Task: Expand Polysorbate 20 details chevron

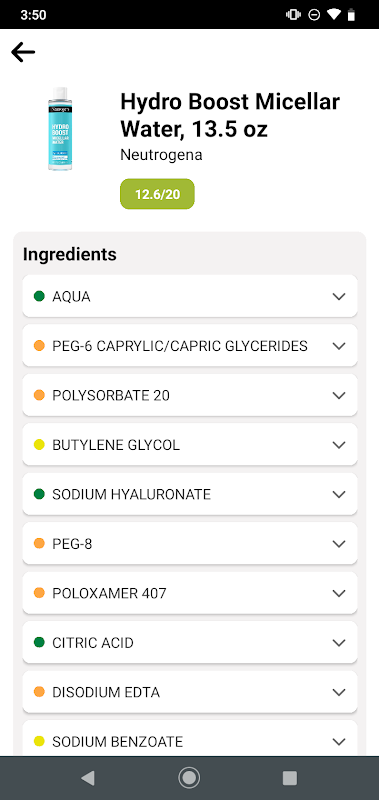Action: tap(339, 395)
